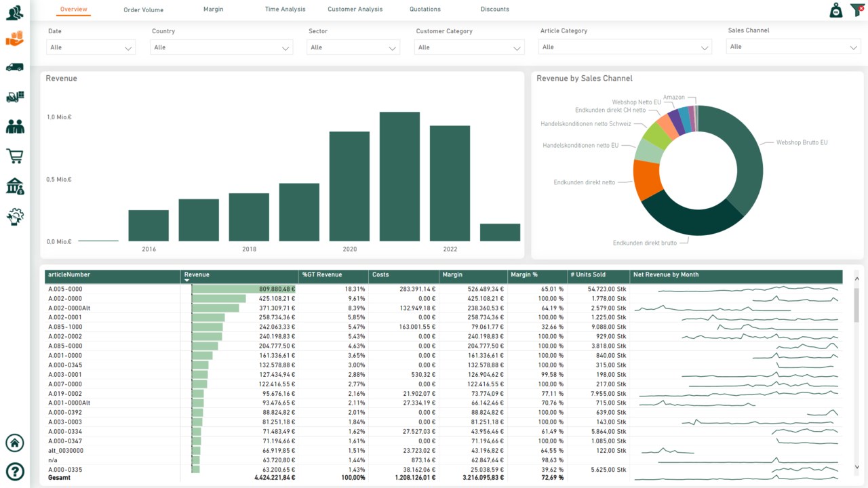Open the forklift warehouse sidebar icon
The height and width of the screenshot is (488, 868).
coord(14,97)
